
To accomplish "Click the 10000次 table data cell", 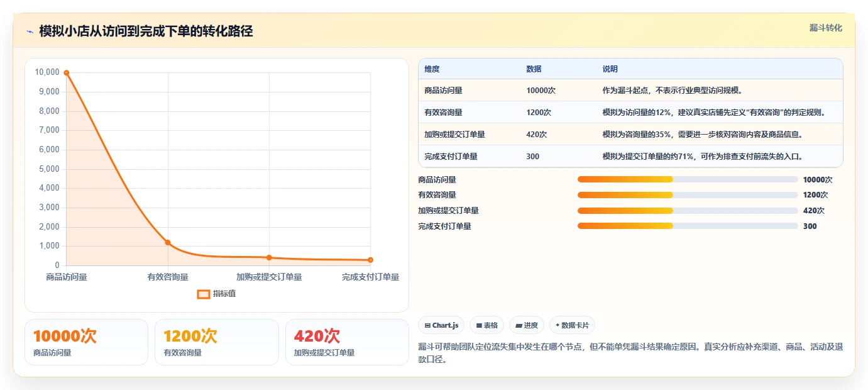I will point(541,91).
